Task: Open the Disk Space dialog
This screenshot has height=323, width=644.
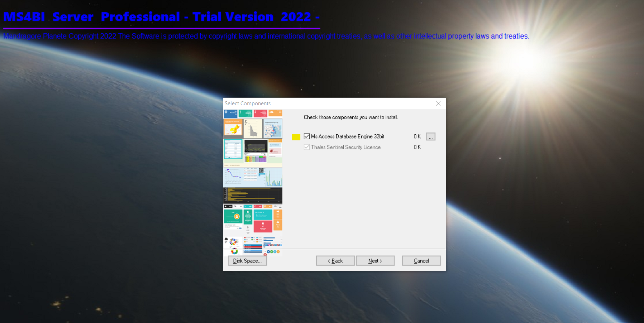Action: (x=248, y=261)
